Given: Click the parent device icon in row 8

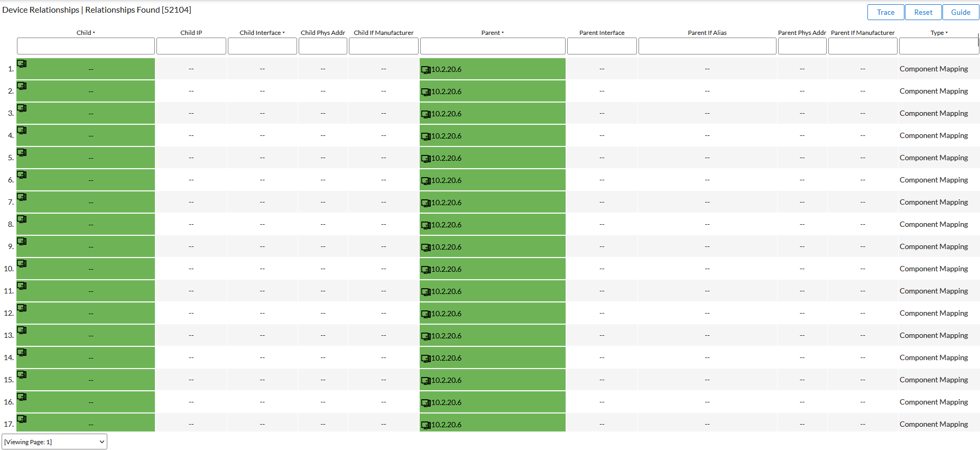Looking at the screenshot, I should (x=426, y=225).
